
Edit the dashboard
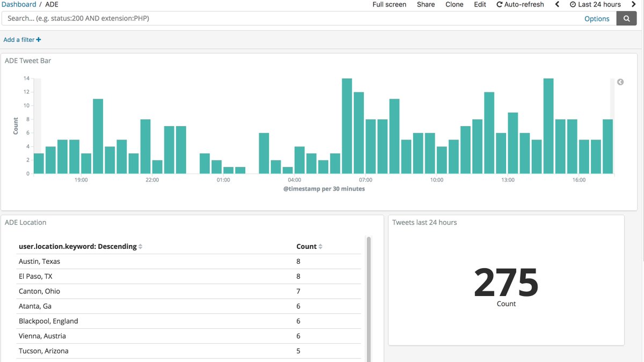[480, 4]
